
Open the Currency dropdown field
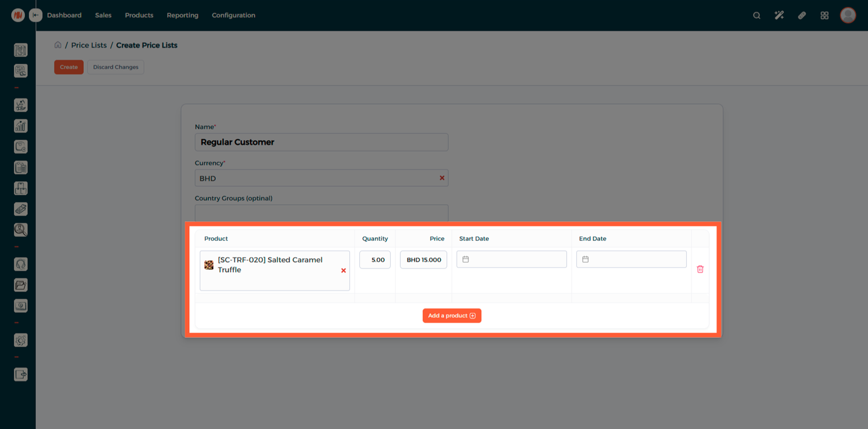(315, 178)
